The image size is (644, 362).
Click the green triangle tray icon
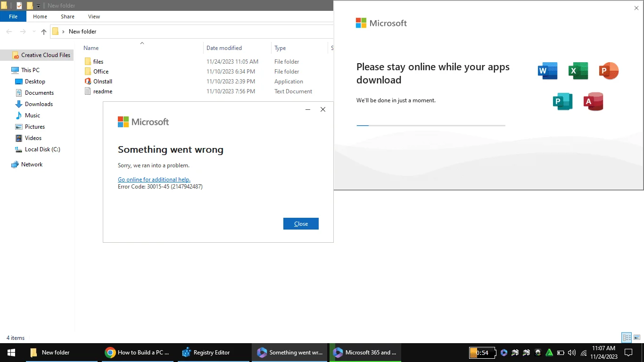549,353
